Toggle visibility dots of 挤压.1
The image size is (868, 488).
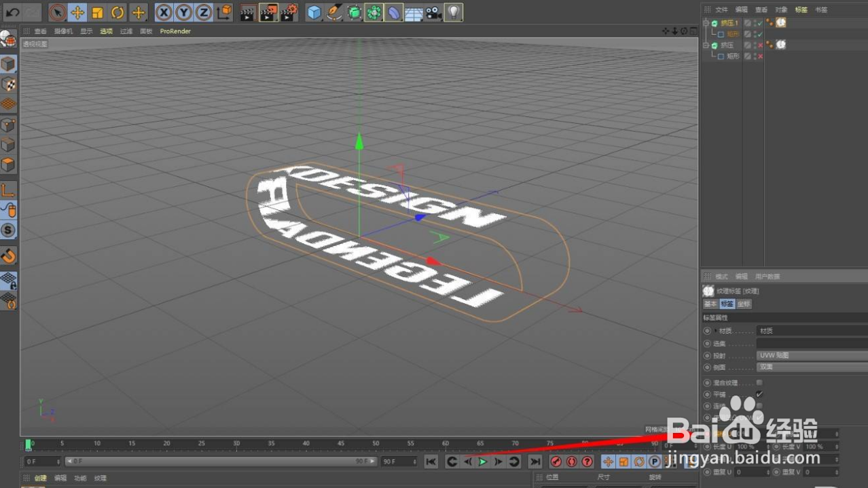pos(754,23)
